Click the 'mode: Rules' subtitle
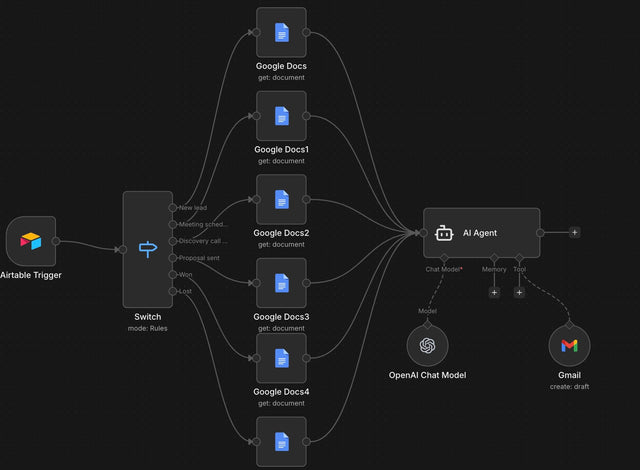 148,328
